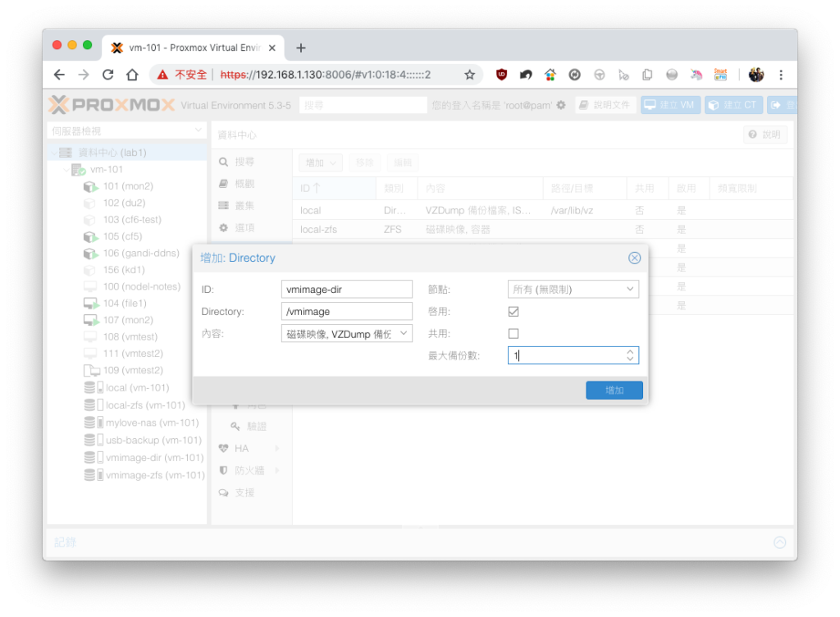The width and height of the screenshot is (840, 617).
Task: Click the ID field containing vmimage-dir
Action: point(347,289)
